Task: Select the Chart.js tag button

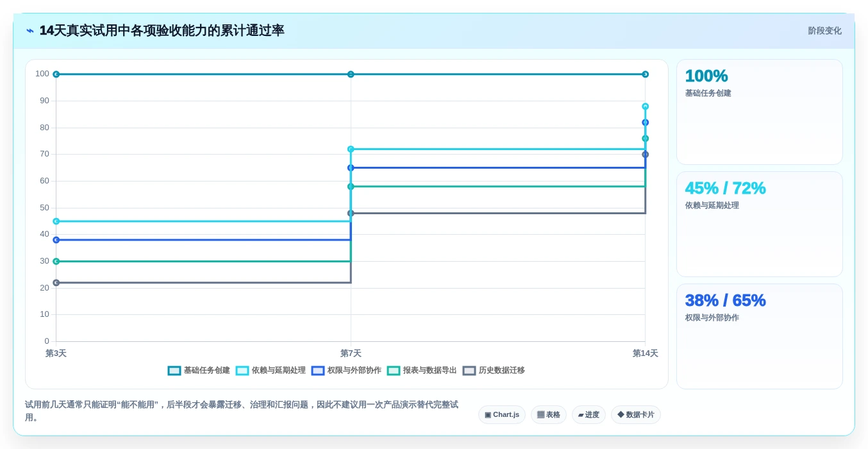Action: [502, 415]
